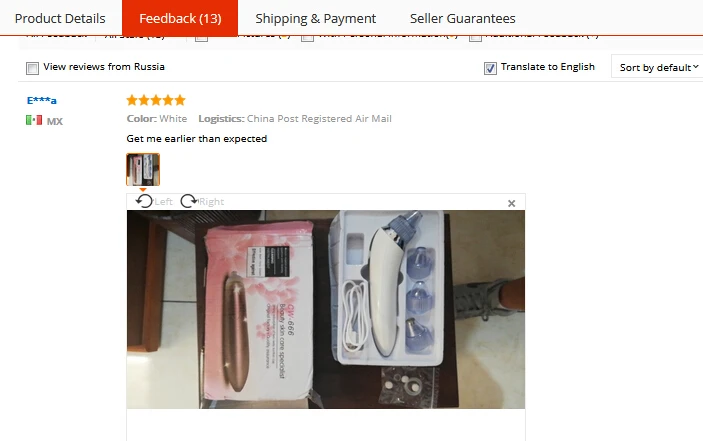Viewport: 703px width, 441px height.
Task: Click the Left rotate label
Action: point(163,202)
